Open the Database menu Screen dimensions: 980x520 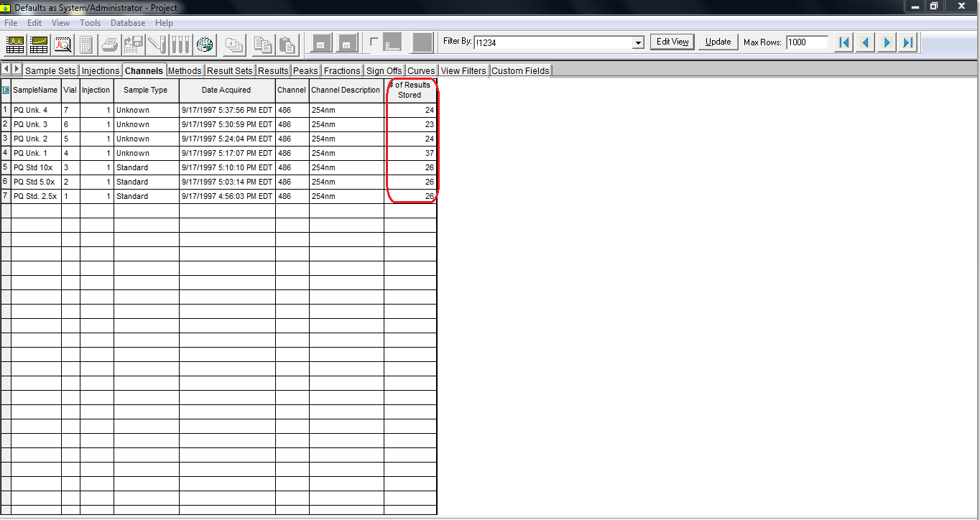point(128,22)
